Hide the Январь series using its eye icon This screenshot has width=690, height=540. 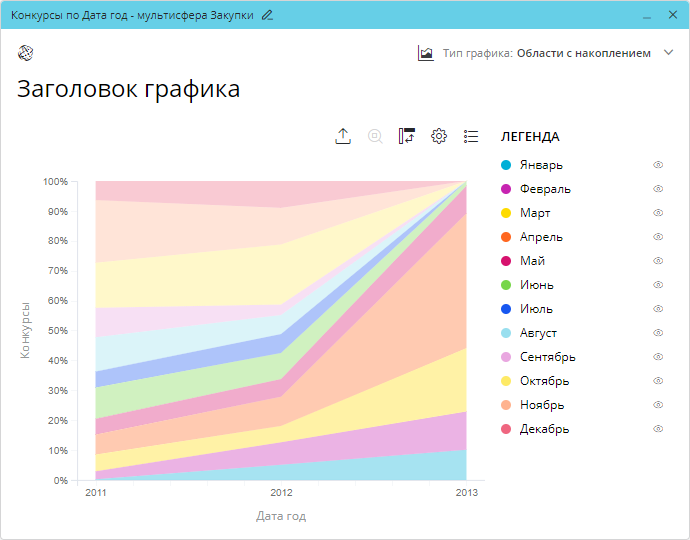pos(658,165)
